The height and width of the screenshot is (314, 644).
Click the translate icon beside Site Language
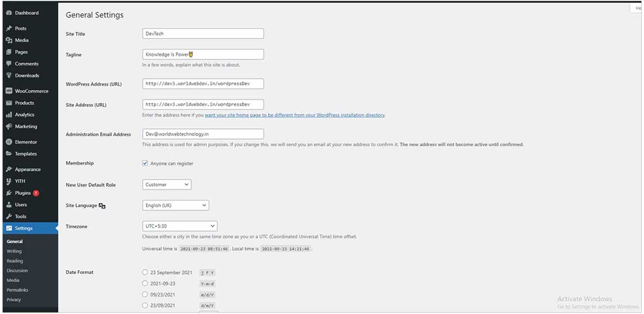(x=102, y=206)
